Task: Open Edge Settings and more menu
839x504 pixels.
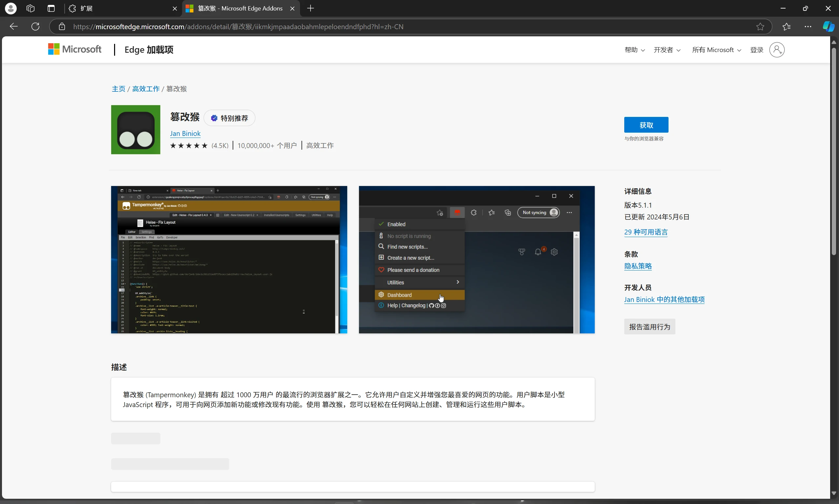Action: tap(808, 27)
